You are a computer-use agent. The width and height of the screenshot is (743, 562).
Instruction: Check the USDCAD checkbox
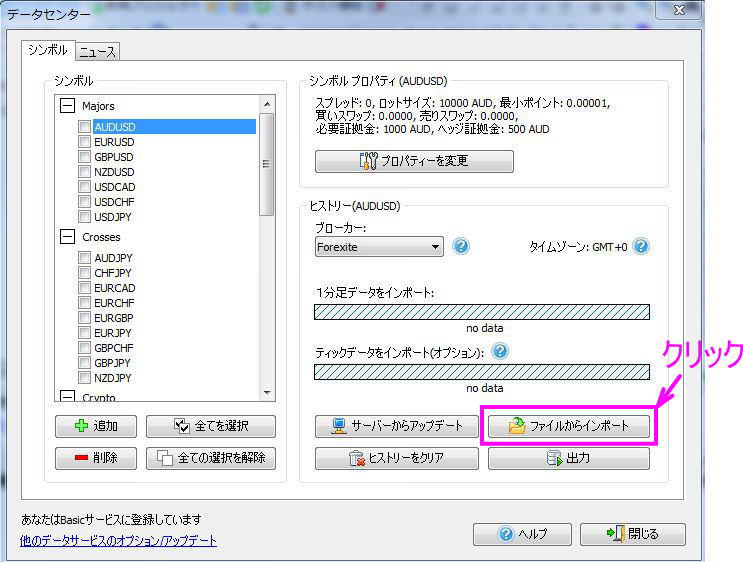[x=84, y=187]
